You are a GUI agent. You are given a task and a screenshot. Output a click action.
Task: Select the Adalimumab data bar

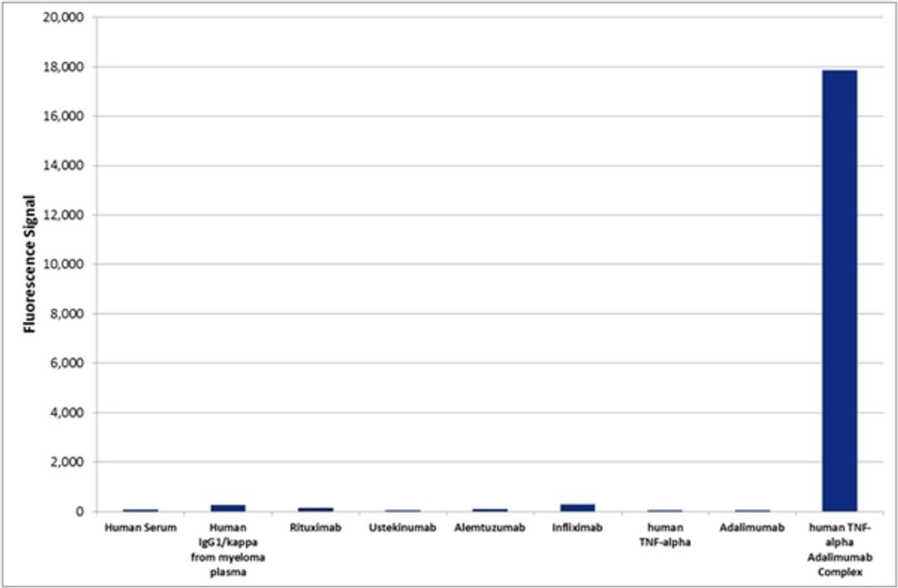(752, 509)
